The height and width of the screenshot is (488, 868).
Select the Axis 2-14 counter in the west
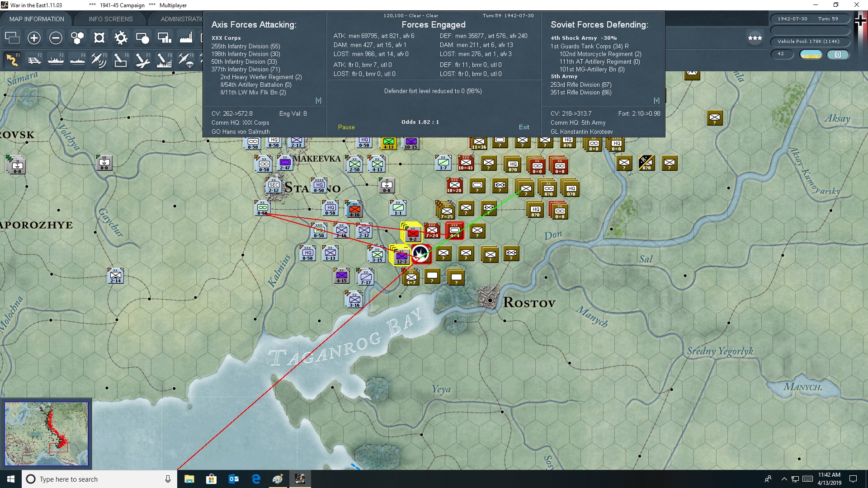116,276
